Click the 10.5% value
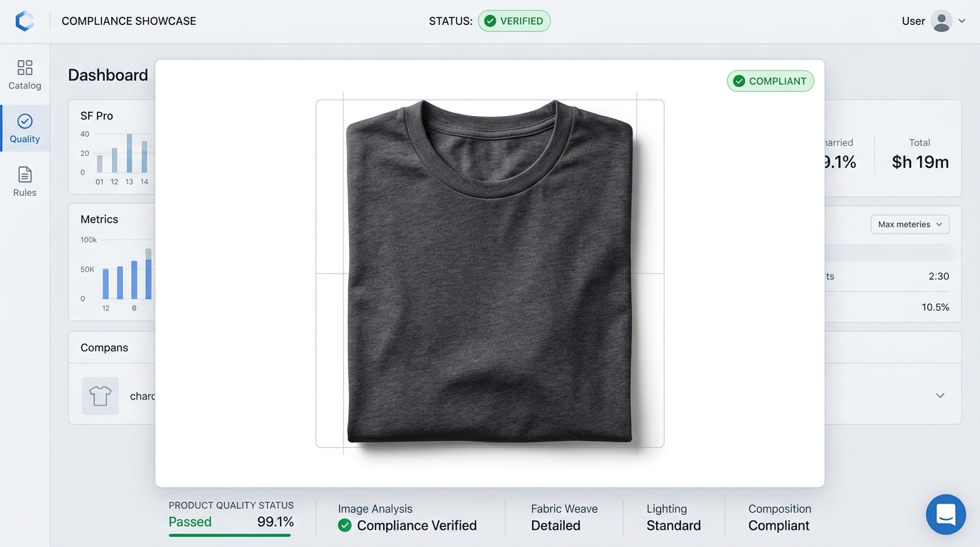 click(935, 307)
